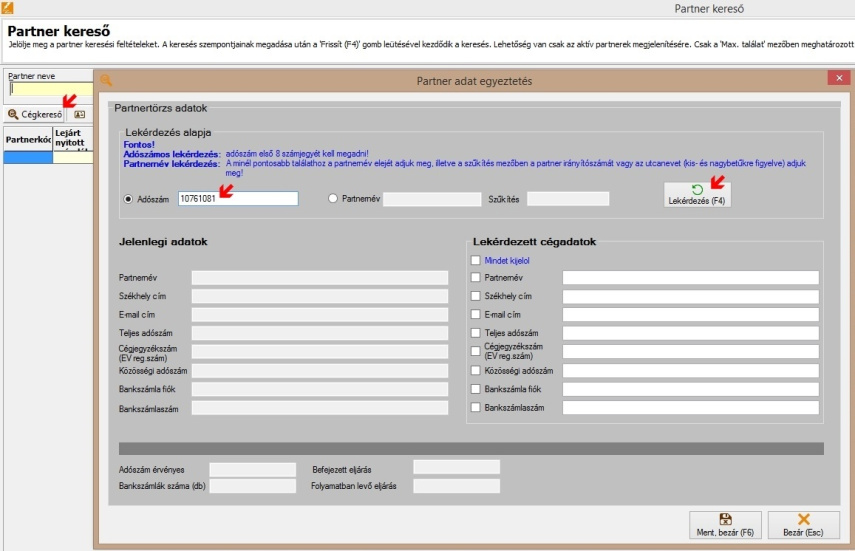The image size is (855, 551).
Task: Click the application icon in top-left corner
Action: tap(8, 8)
